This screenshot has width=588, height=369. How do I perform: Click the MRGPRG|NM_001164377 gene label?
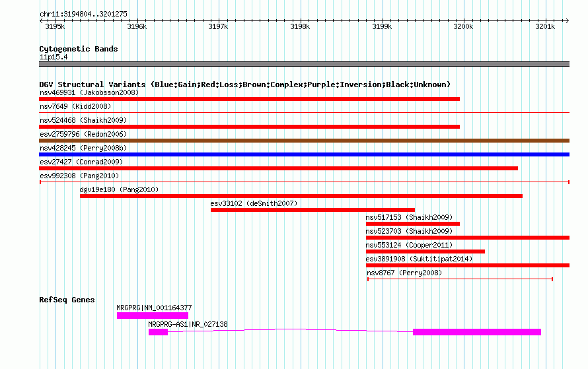(154, 308)
